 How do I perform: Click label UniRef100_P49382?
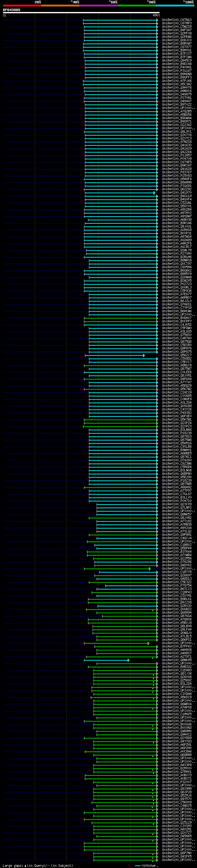pyautogui.click(x=177, y=413)
